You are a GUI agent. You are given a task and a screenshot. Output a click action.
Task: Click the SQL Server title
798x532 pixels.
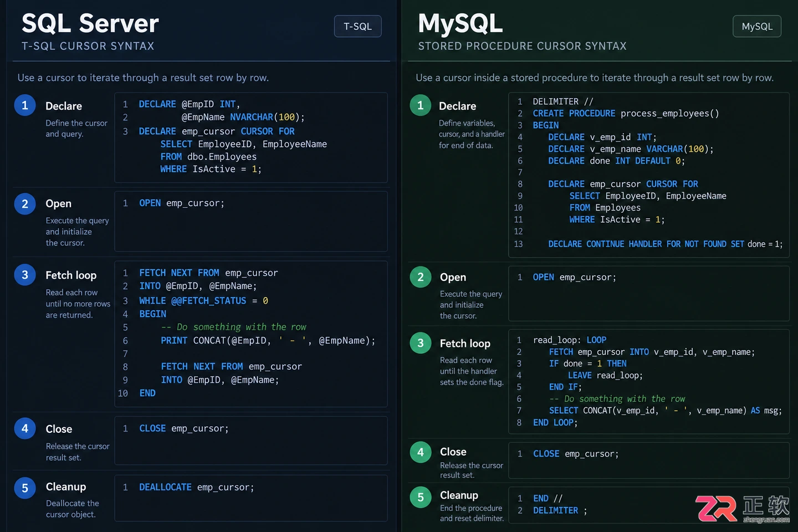tap(90, 24)
